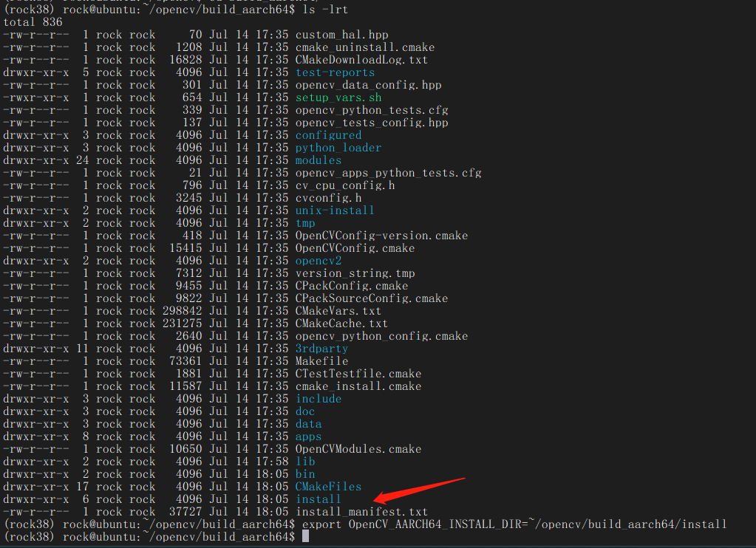Place cursor at the terminal prompt cursor block

click(305, 536)
